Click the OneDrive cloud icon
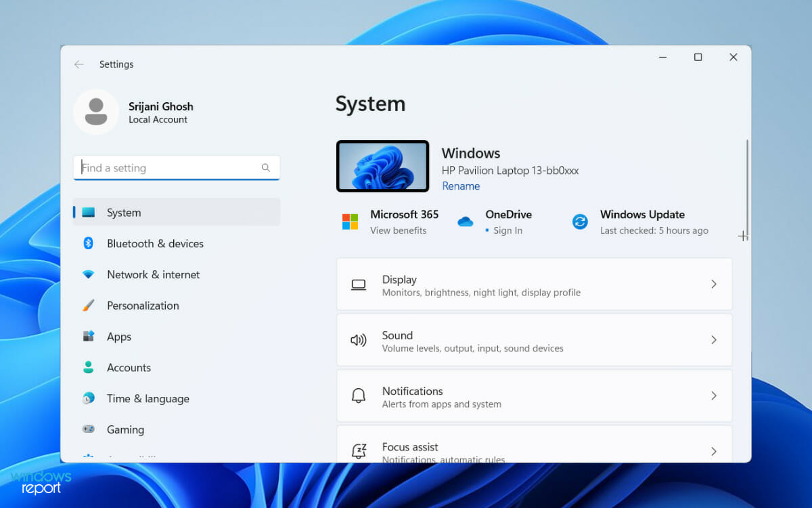The width and height of the screenshot is (812, 508). pyautogui.click(x=465, y=221)
